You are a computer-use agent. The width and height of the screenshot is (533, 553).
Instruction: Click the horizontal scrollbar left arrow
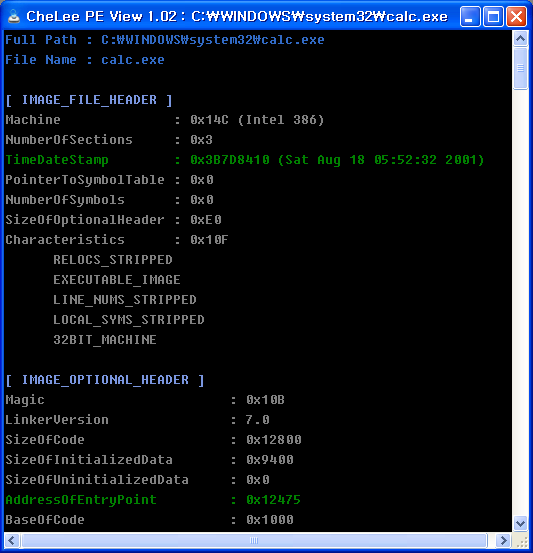click(x=11, y=540)
